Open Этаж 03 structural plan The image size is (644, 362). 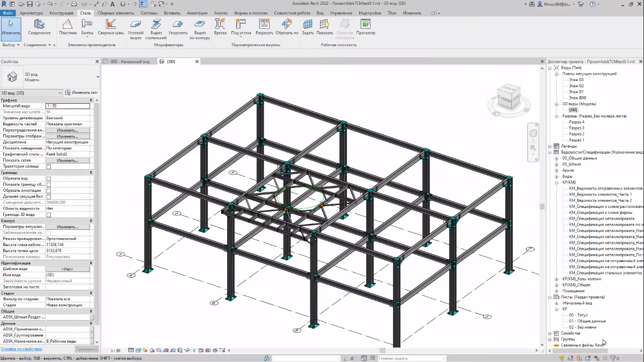tap(576, 80)
